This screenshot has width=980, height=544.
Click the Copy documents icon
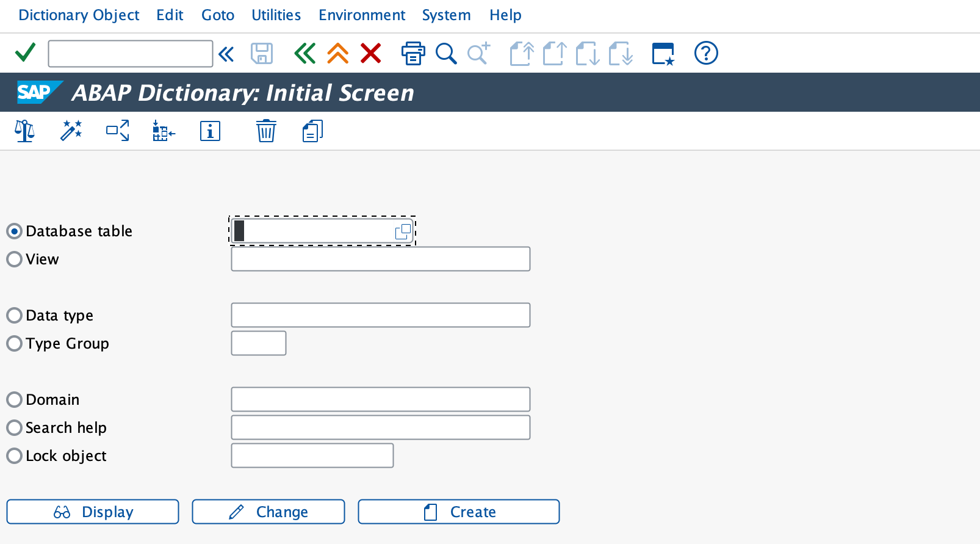[312, 131]
